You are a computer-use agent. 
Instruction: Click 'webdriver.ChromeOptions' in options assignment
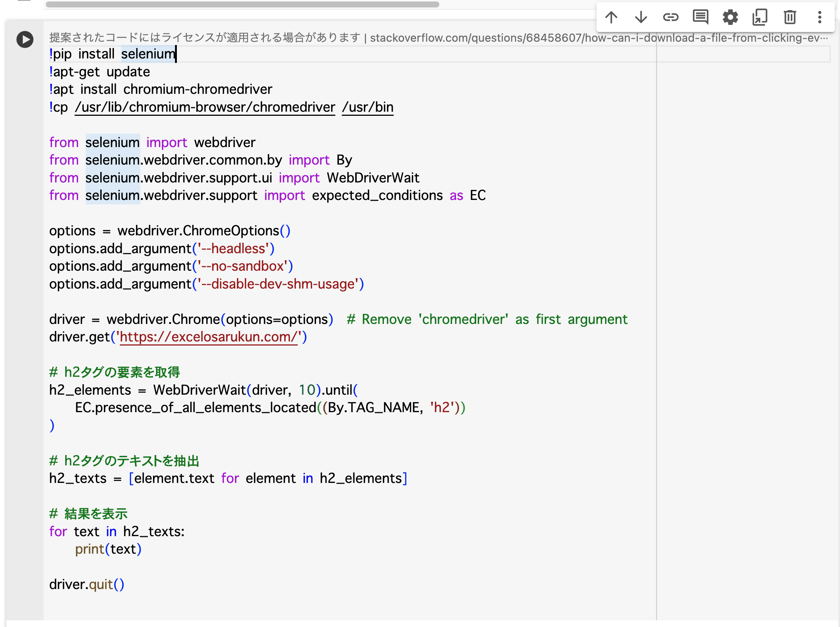click(198, 231)
